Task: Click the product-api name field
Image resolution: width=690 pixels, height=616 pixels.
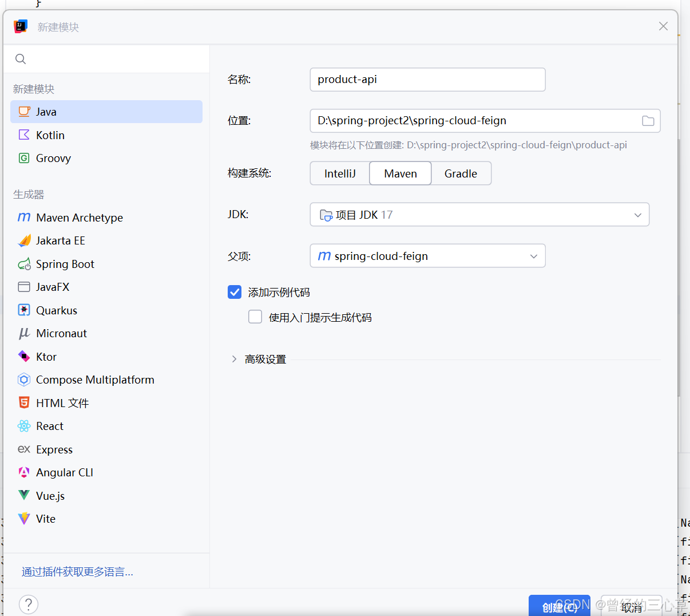Action: pos(427,80)
